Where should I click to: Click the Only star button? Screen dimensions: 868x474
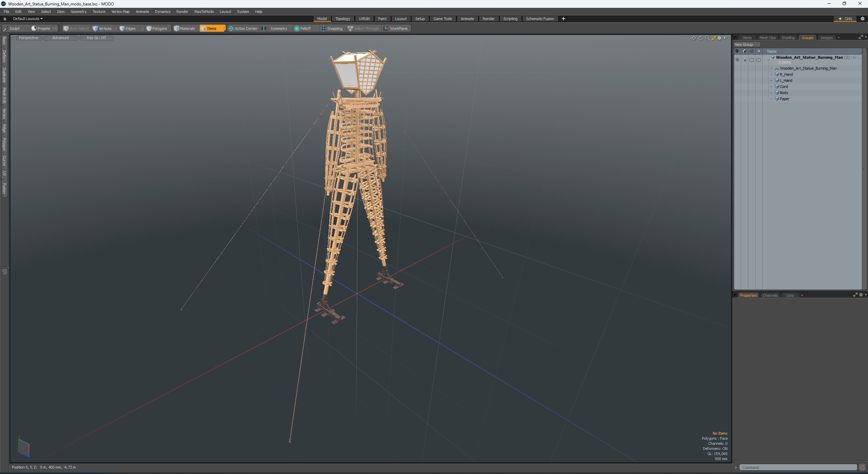click(845, 19)
